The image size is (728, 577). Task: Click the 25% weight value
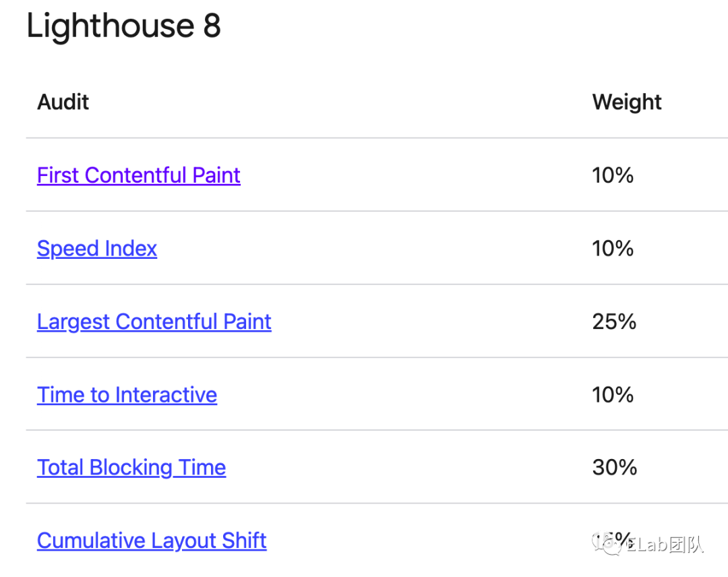point(614,322)
